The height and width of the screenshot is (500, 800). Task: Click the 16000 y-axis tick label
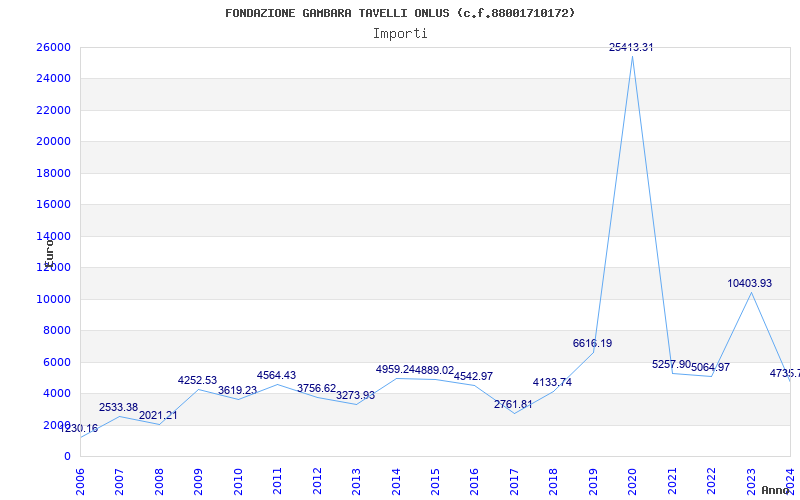(53, 205)
